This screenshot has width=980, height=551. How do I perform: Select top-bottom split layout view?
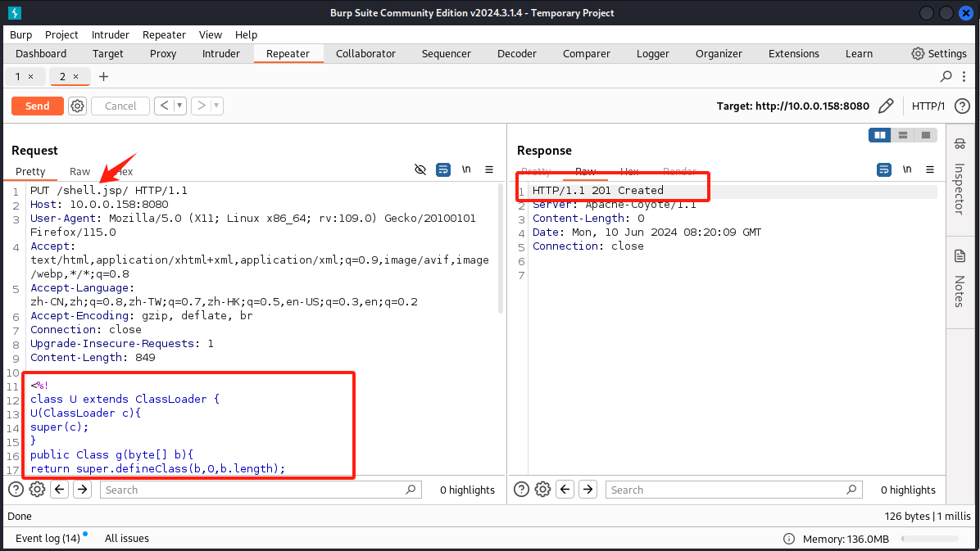[902, 135]
